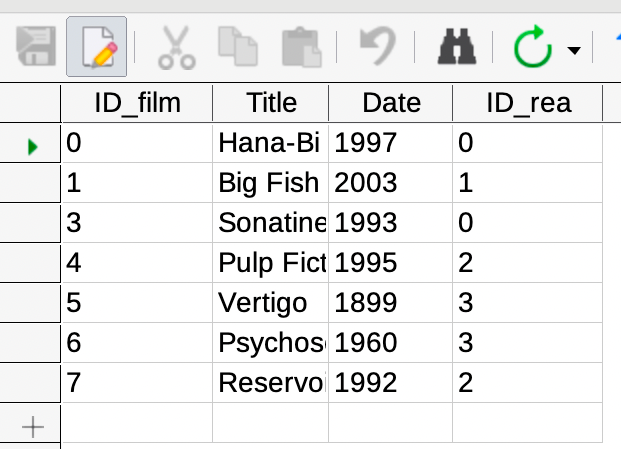Click the Date column header
621x449 pixels.
(x=391, y=103)
